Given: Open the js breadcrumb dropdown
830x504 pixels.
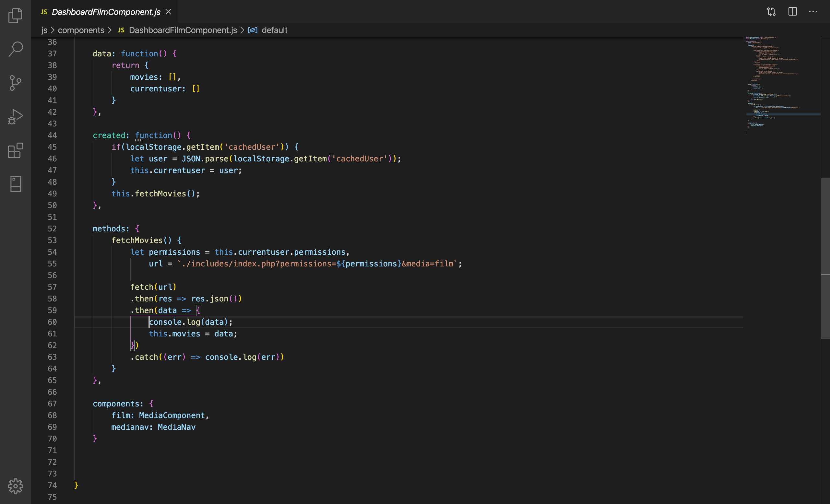Looking at the screenshot, I should point(44,30).
